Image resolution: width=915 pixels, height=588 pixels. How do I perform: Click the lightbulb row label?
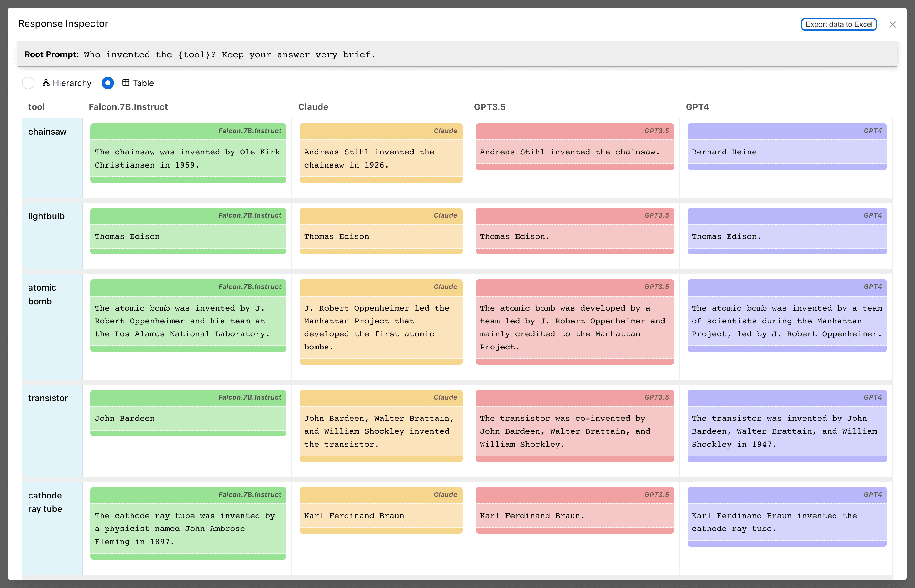click(46, 216)
